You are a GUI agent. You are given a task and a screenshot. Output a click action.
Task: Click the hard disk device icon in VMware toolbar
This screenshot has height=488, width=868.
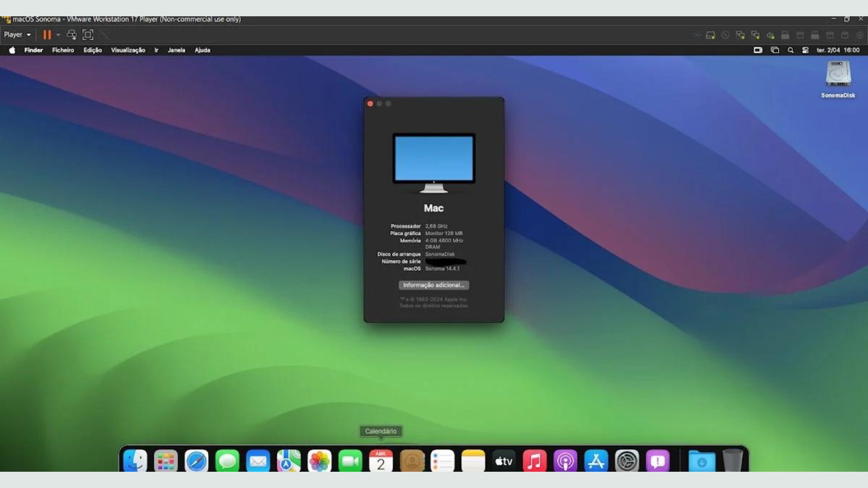711,35
